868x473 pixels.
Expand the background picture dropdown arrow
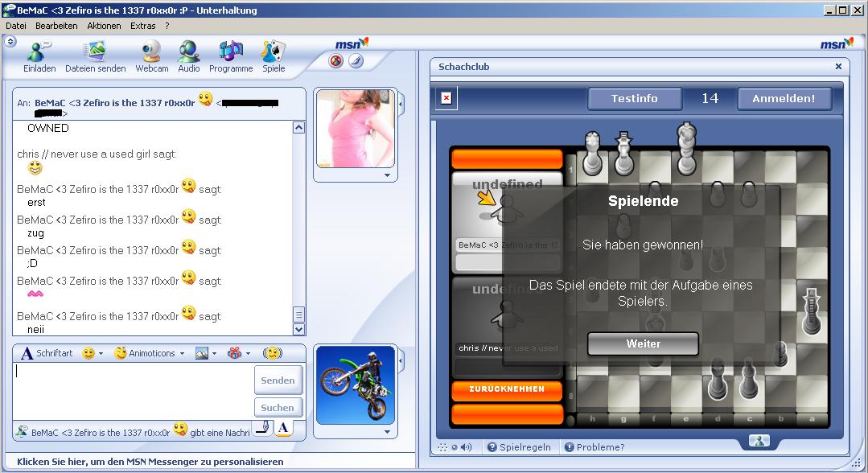214,353
